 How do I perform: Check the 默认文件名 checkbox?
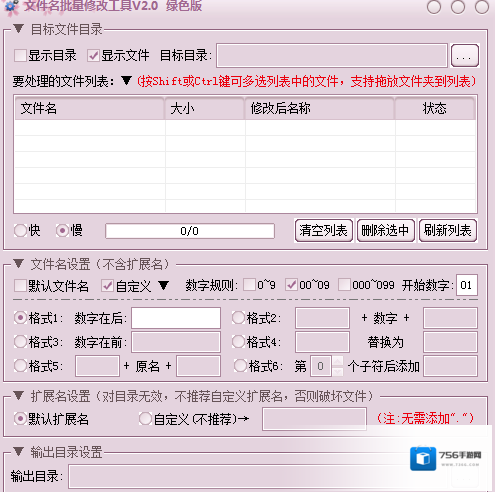click(x=20, y=286)
